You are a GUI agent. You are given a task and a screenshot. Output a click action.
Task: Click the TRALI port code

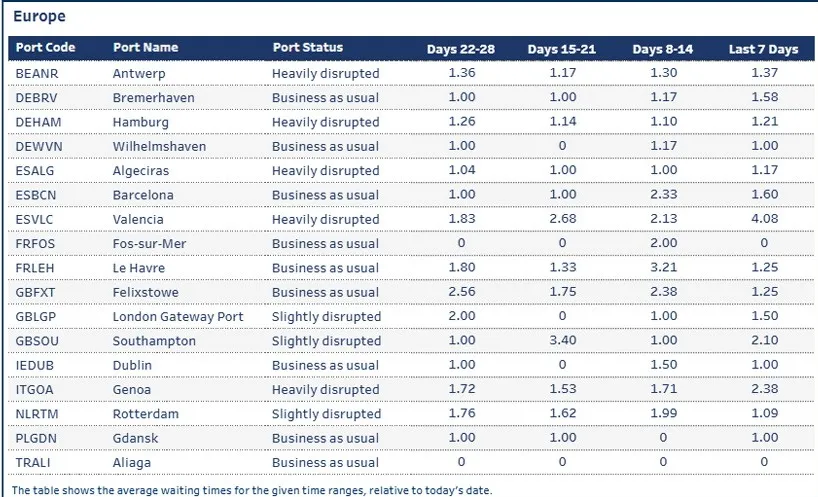(34, 462)
